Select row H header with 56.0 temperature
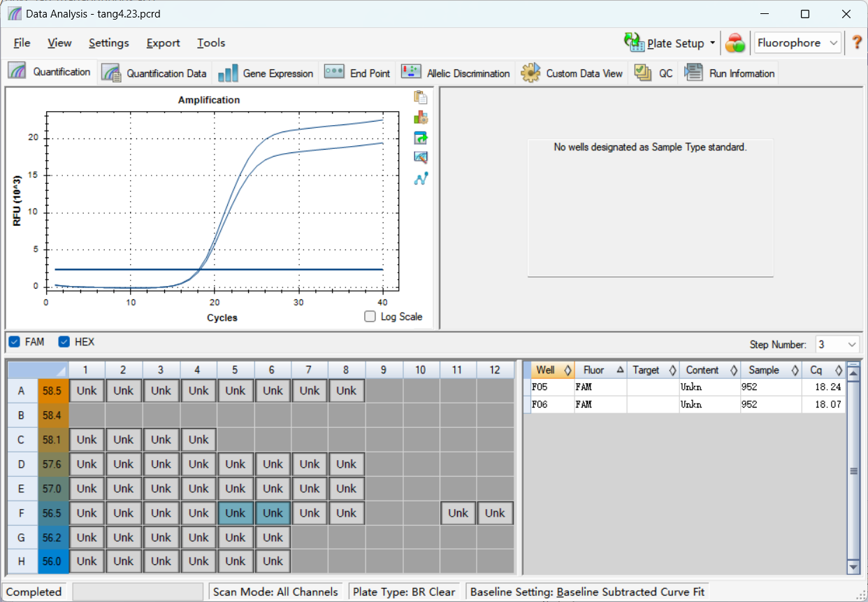 (x=38, y=561)
